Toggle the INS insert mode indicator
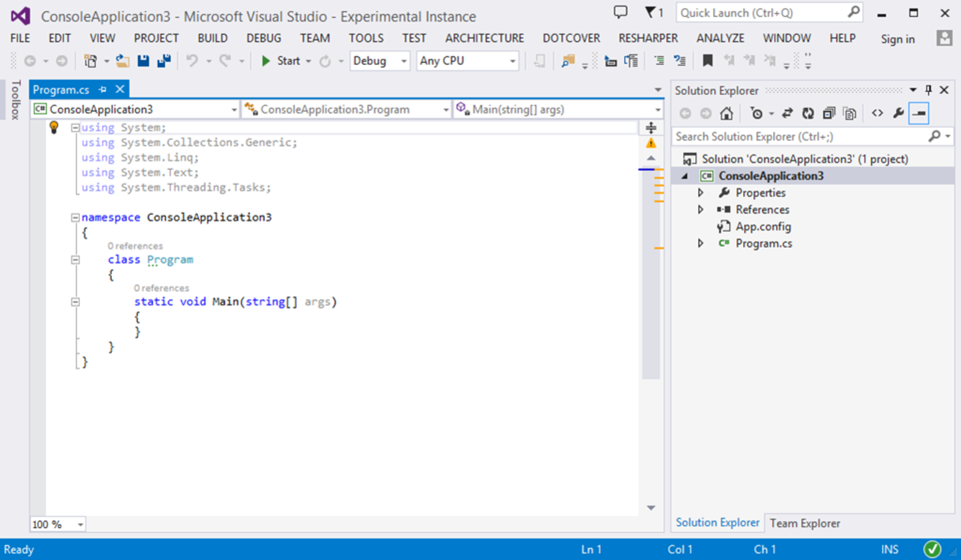 pos(890,549)
